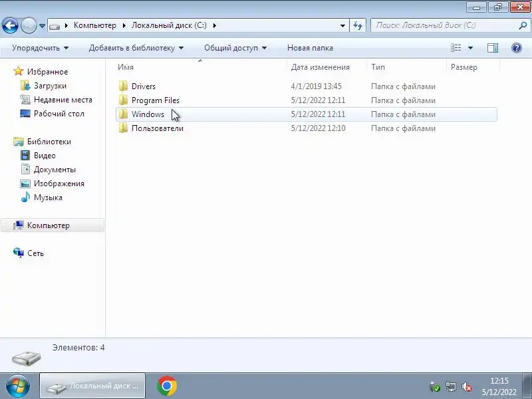Viewport: 532px width, 399px height.
Task: Open Загрузки in favorites
Action: coord(50,86)
